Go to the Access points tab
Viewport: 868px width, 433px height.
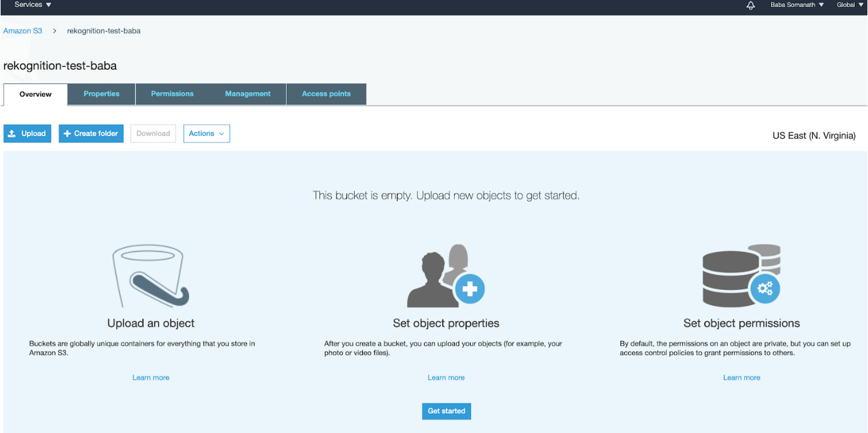[x=326, y=94]
